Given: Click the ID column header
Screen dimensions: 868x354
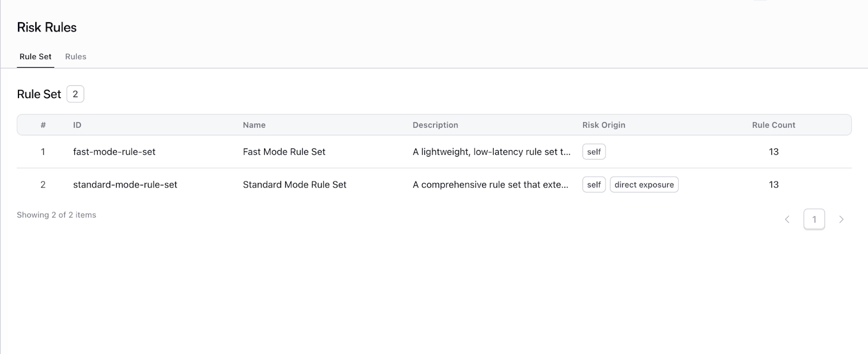Looking at the screenshot, I should [x=77, y=125].
